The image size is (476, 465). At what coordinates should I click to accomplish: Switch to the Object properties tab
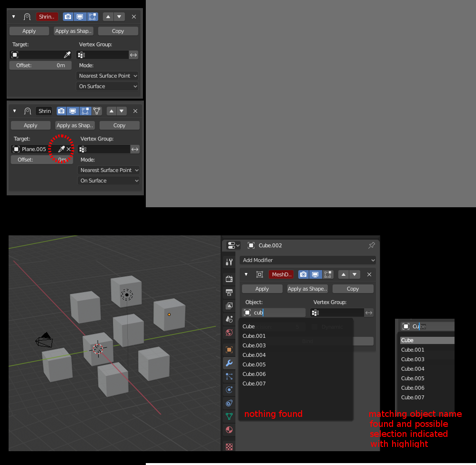pyautogui.click(x=229, y=350)
